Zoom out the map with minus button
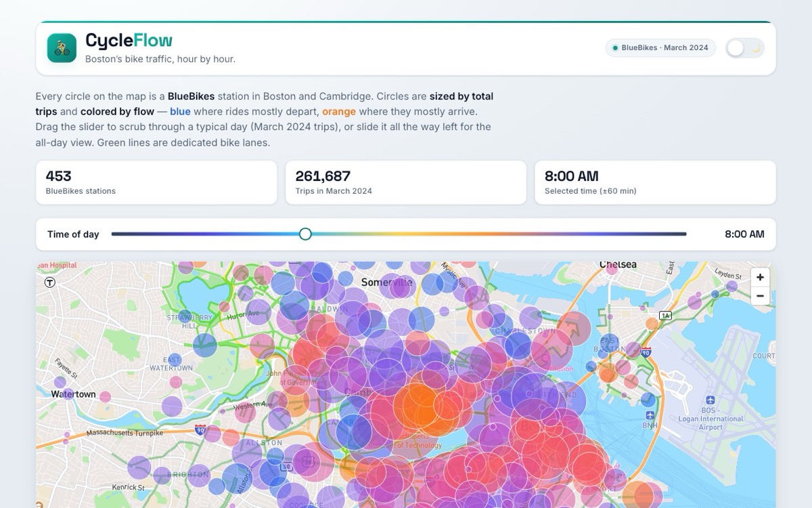The width and height of the screenshot is (812, 508). (760, 295)
